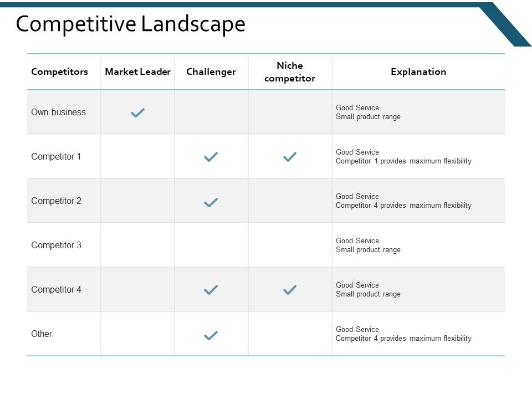Click the Own business row label
532x399 pixels.
[x=58, y=112]
